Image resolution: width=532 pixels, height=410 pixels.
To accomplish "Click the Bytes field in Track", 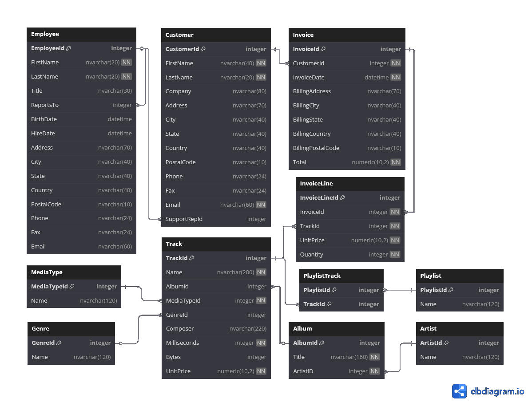I will (216, 357).
